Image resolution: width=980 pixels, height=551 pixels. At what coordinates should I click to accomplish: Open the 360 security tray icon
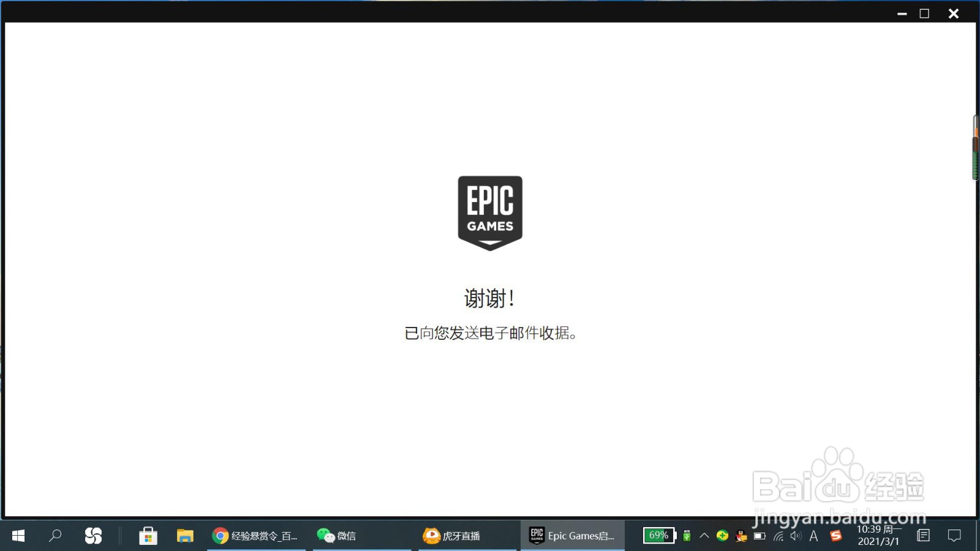click(x=723, y=536)
